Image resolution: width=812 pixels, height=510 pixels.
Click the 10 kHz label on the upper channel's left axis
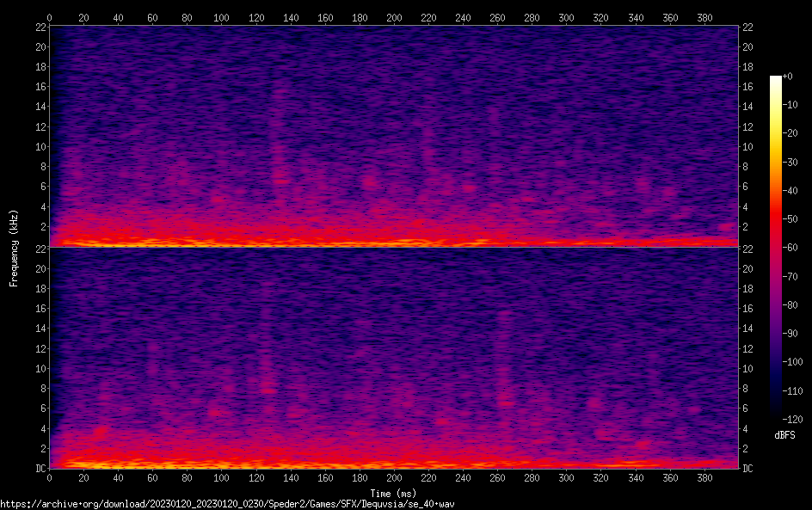coord(40,146)
